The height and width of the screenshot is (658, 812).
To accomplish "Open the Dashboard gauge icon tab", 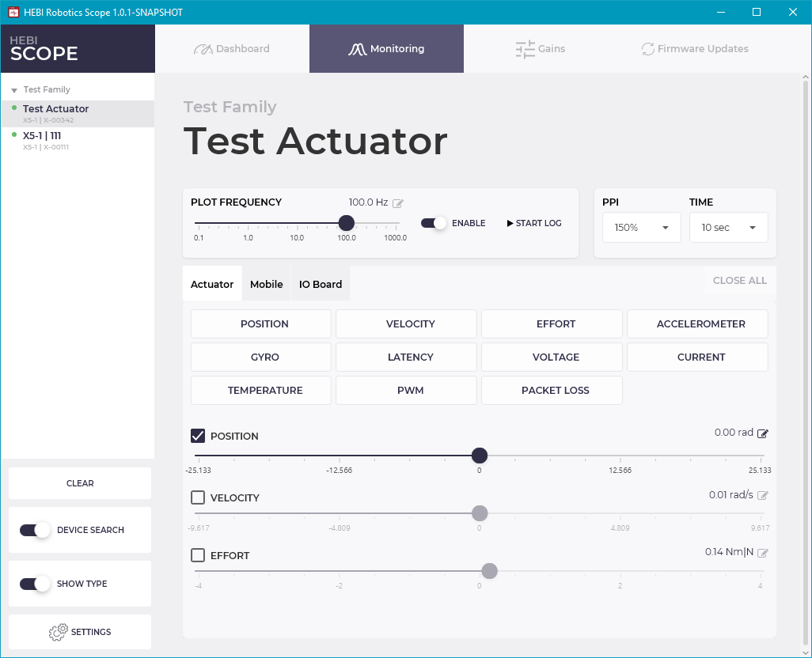I will point(205,48).
